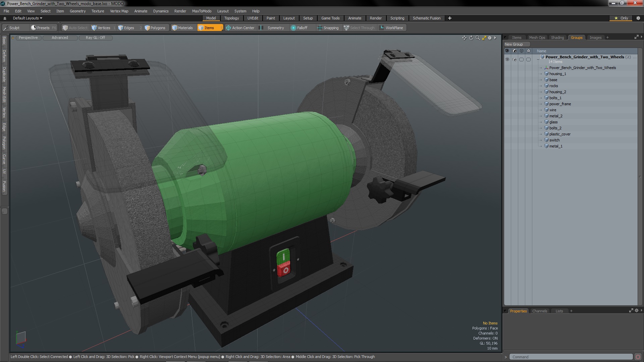
Task: Open the Action Center tool
Action: (240, 28)
